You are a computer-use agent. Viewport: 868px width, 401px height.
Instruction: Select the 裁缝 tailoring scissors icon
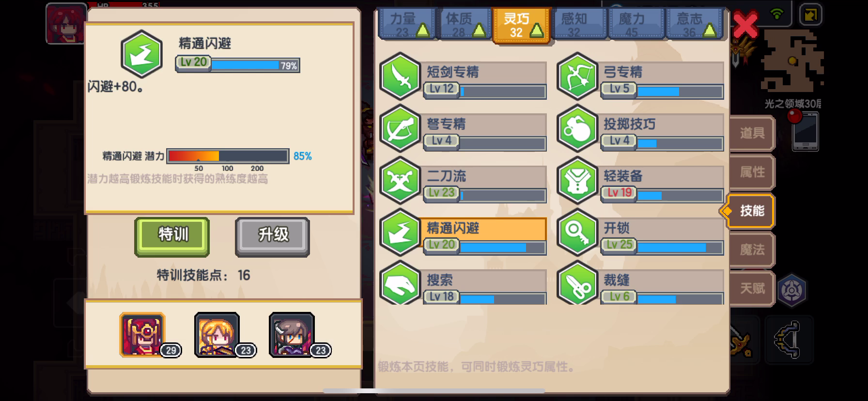(x=577, y=283)
